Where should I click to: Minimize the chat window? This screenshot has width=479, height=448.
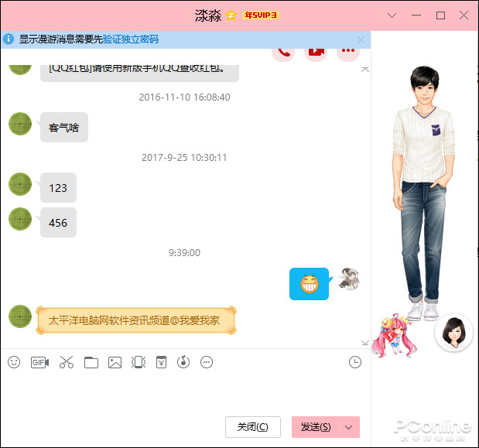coord(416,15)
